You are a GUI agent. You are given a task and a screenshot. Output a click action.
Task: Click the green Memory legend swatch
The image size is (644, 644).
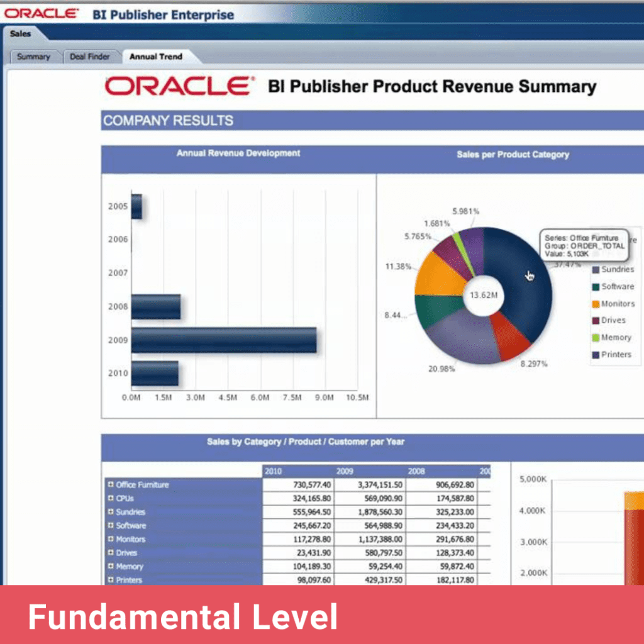coord(596,337)
